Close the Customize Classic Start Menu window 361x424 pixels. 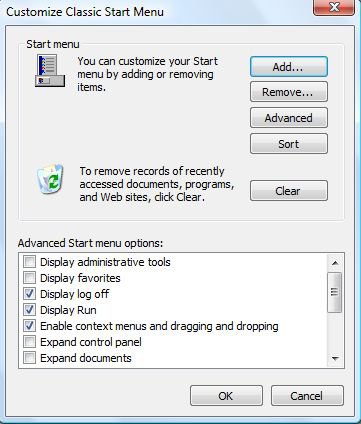[x=334, y=7]
